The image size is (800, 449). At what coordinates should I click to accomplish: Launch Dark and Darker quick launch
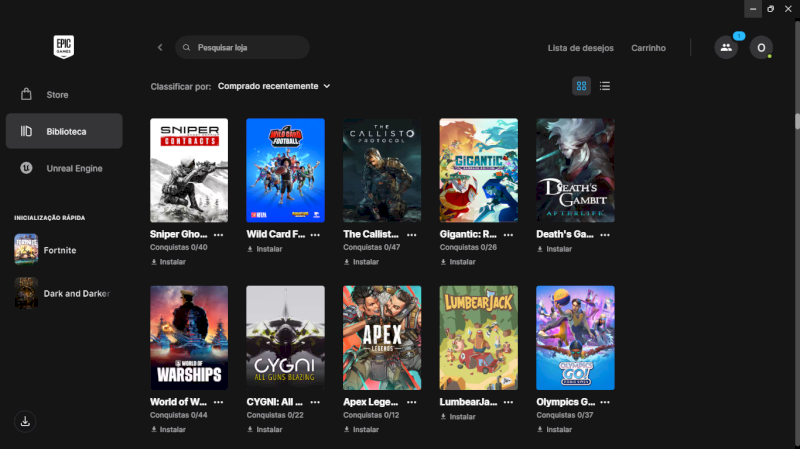(x=26, y=293)
